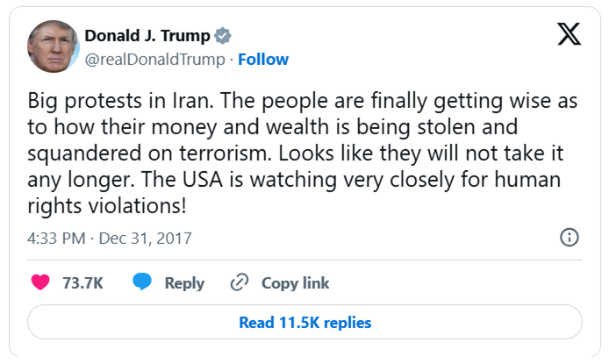Click the Copy link text

295,283
